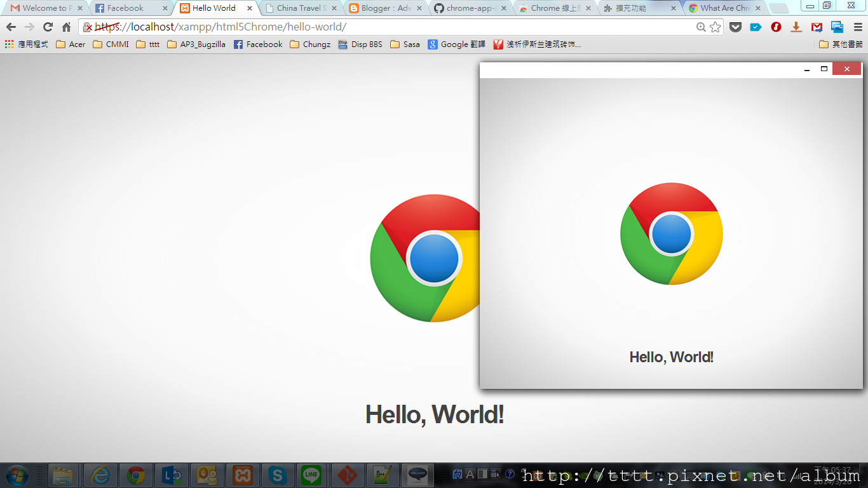Open the Git app from the taskbar
This screenshot has height=488, width=868.
[347, 475]
